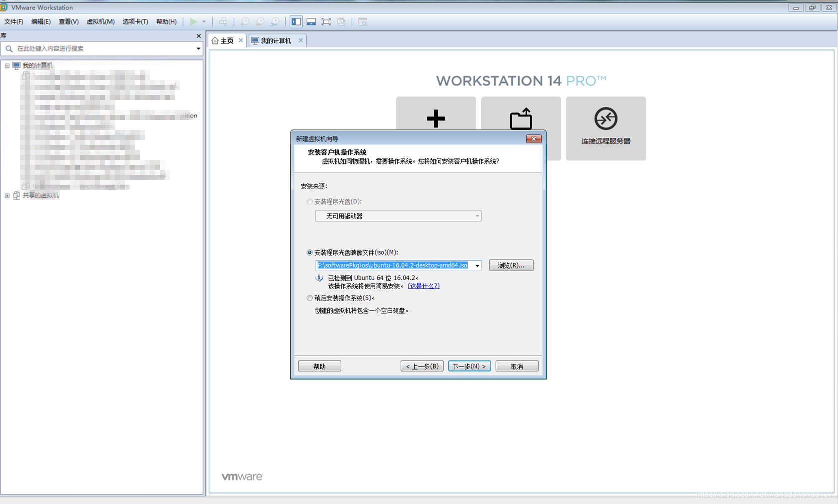The height and width of the screenshot is (504, 838).
Task: Close the 我的计算机 tab
Action: click(300, 40)
